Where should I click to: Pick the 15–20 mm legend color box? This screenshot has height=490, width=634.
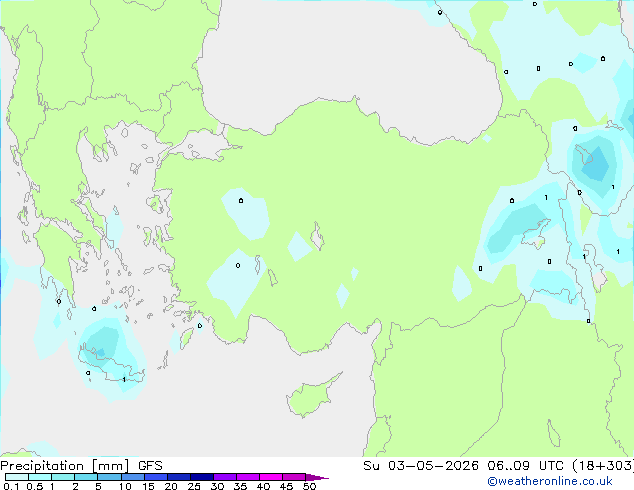pos(156,477)
